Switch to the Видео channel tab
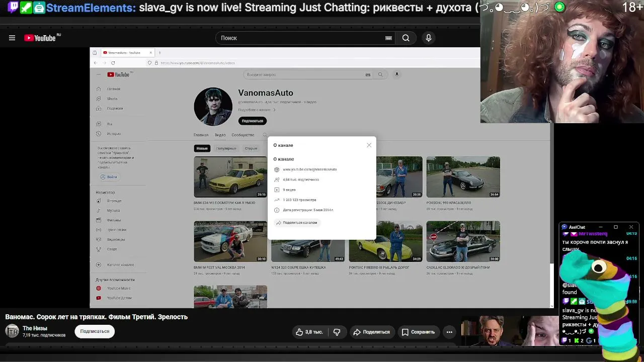This screenshot has width=644, height=362. 220,135
